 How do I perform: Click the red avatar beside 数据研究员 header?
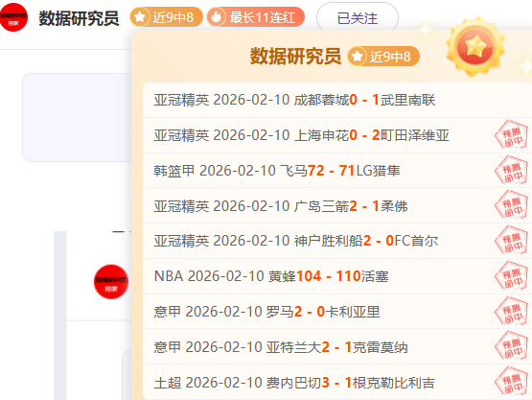point(13,17)
